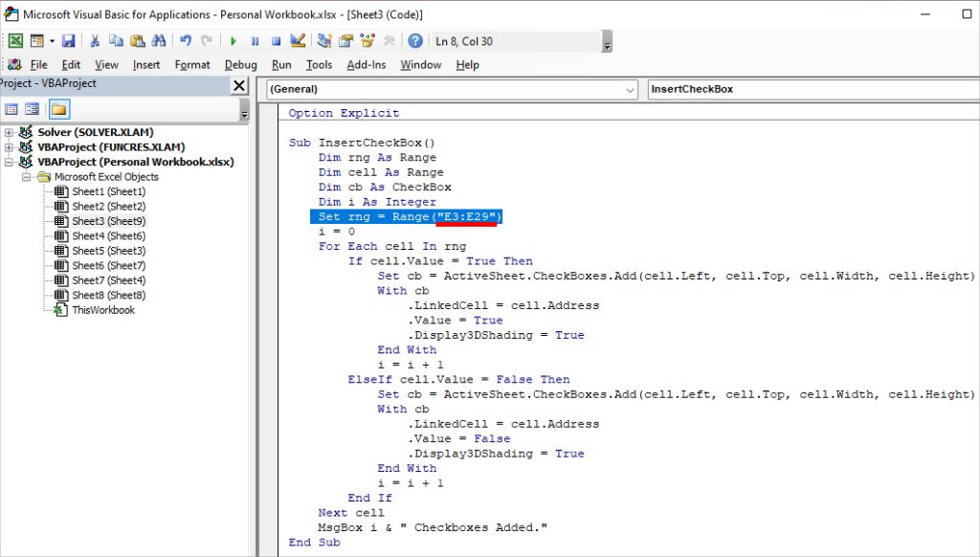
Task: Open the Object Browser
Action: 366,40
